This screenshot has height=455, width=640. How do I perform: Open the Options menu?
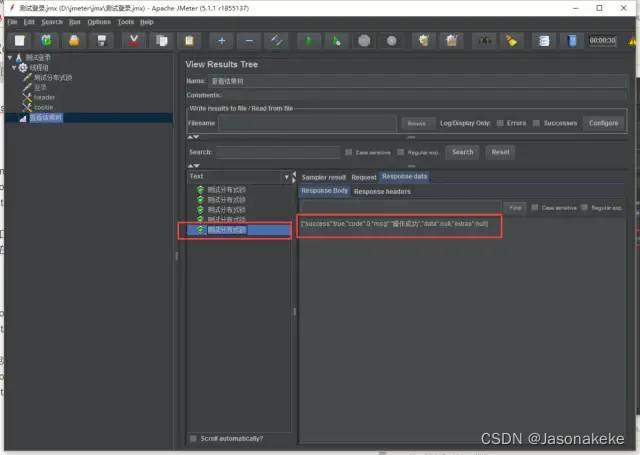point(99,22)
